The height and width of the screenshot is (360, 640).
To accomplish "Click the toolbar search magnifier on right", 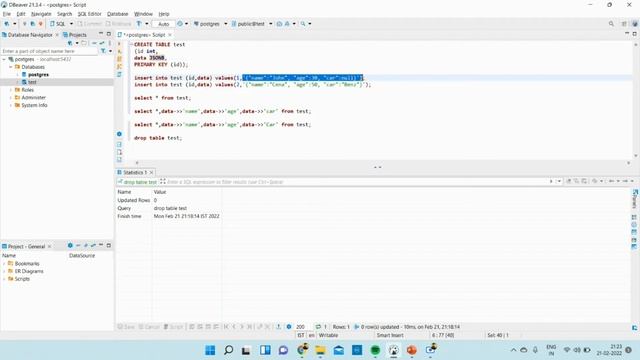I will (611, 24).
